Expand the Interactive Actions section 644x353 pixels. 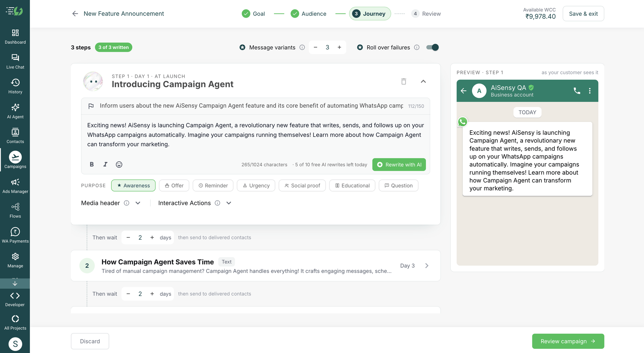(x=229, y=203)
